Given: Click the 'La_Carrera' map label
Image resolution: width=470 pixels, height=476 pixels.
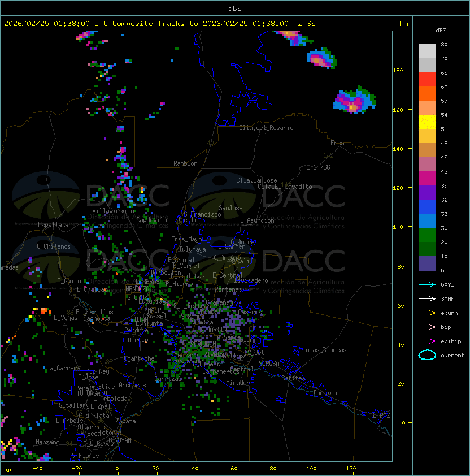Looking at the screenshot, I should coord(63,368).
